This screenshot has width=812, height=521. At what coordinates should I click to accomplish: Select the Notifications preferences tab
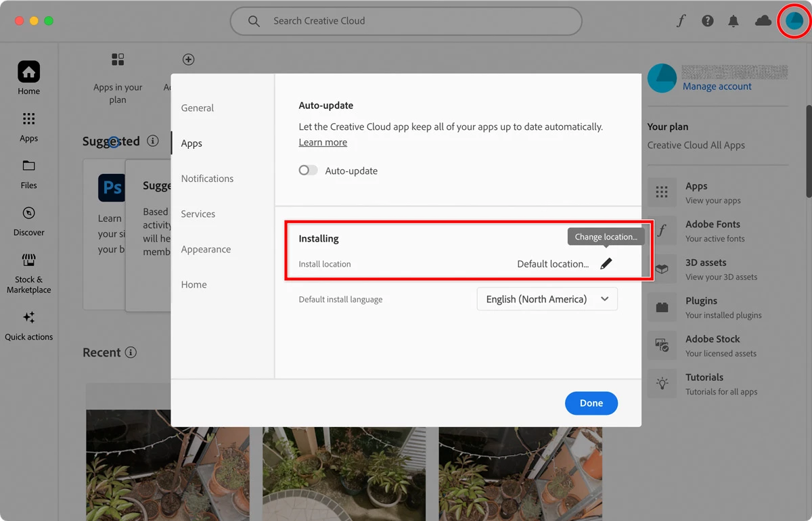[x=207, y=179]
